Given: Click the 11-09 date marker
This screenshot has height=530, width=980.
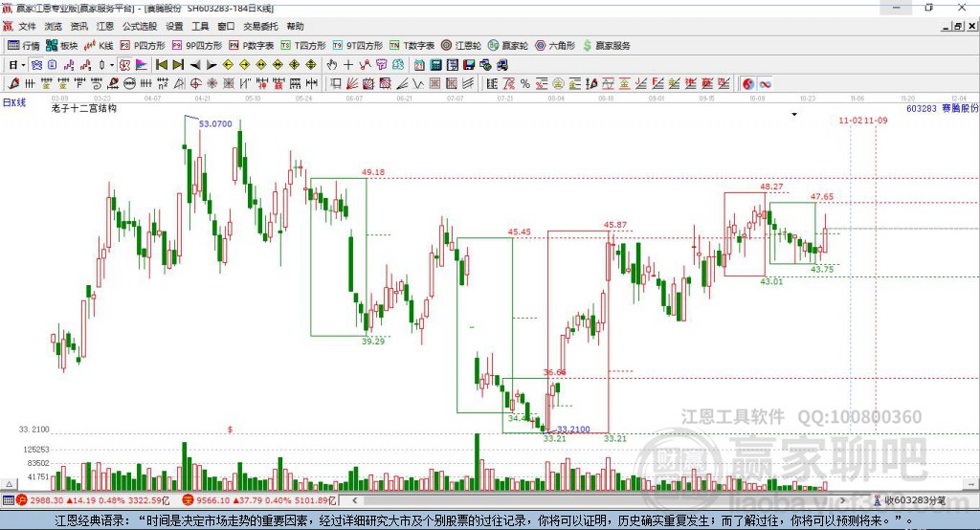Looking at the screenshot, I should [876, 120].
